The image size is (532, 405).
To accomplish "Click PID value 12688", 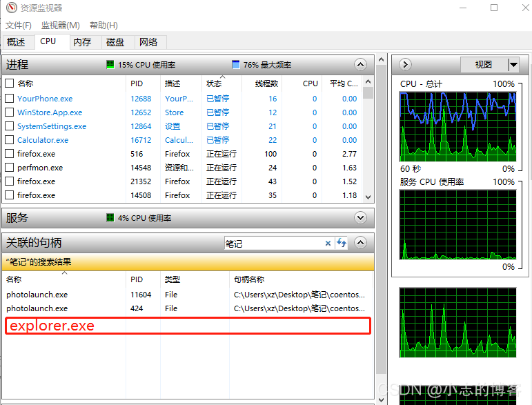I will [x=141, y=99].
